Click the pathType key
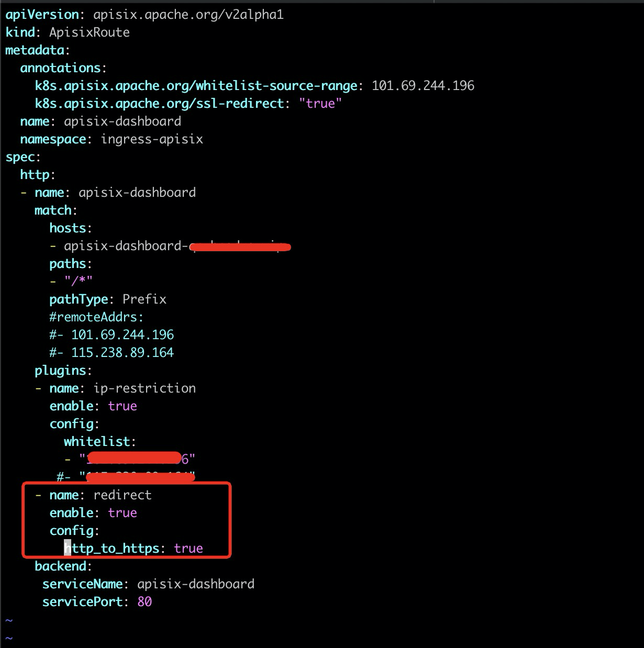 79,299
